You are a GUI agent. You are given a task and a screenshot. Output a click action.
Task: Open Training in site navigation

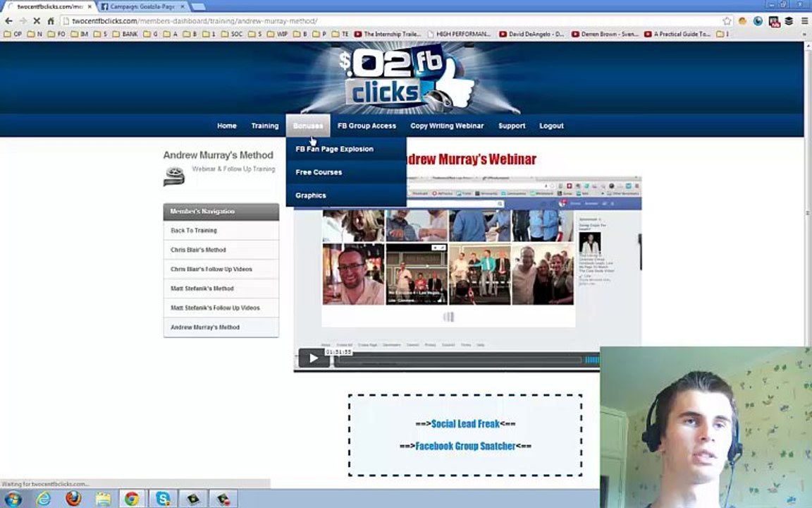264,126
